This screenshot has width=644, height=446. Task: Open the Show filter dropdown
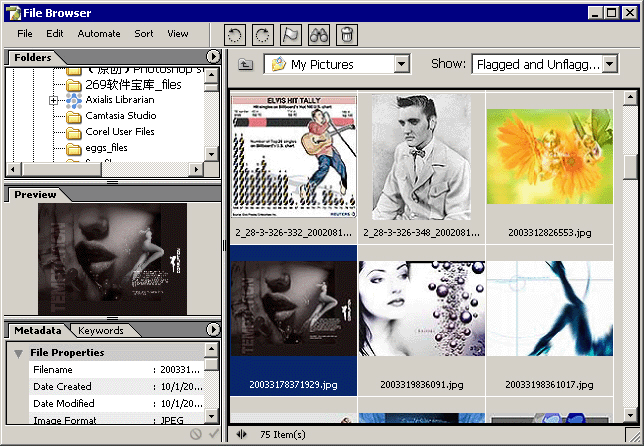(610, 64)
